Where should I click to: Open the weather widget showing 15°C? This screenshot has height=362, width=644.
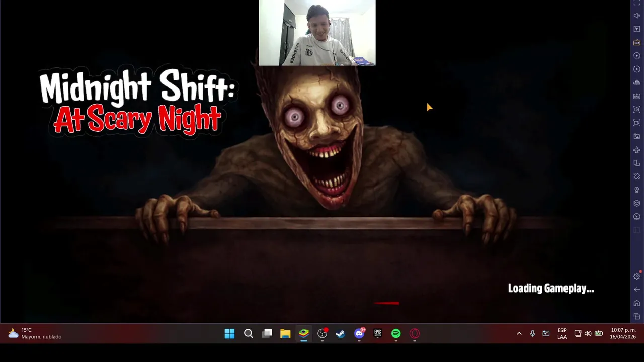(34, 334)
